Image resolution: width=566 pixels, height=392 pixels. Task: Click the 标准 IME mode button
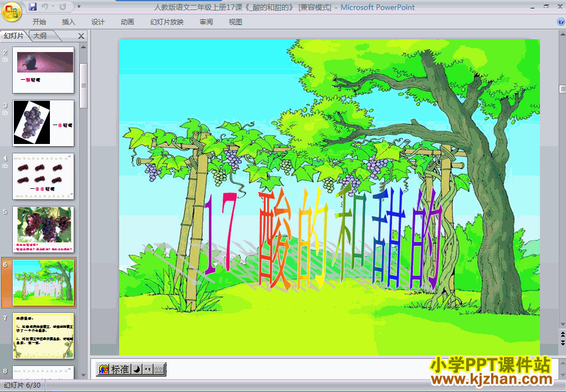pyautogui.click(x=120, y=369)
